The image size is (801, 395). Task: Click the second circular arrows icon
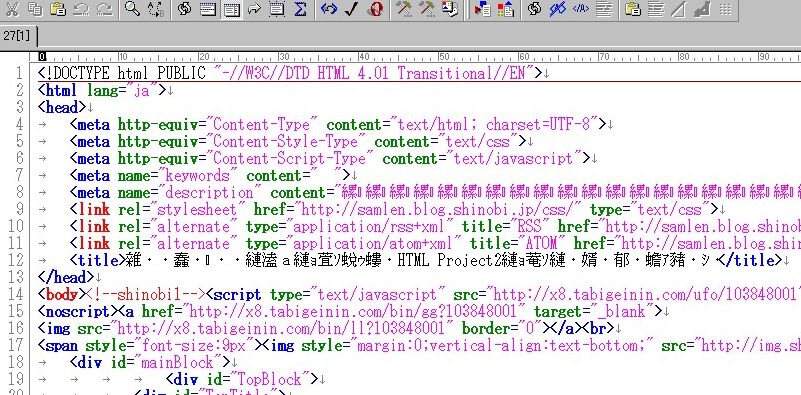click(534, 9)
